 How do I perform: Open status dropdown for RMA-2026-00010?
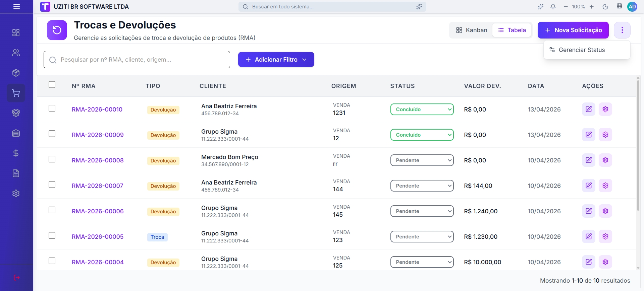[422, 110]
